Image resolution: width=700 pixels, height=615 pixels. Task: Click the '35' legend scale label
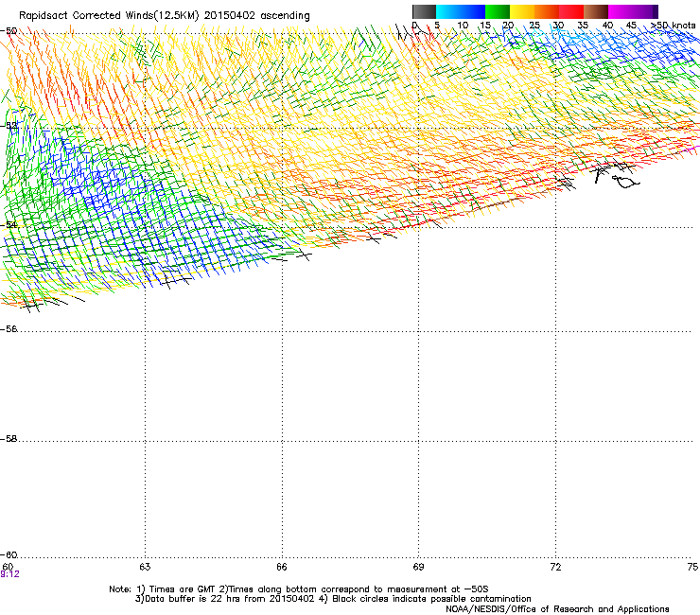pos(583,26)
